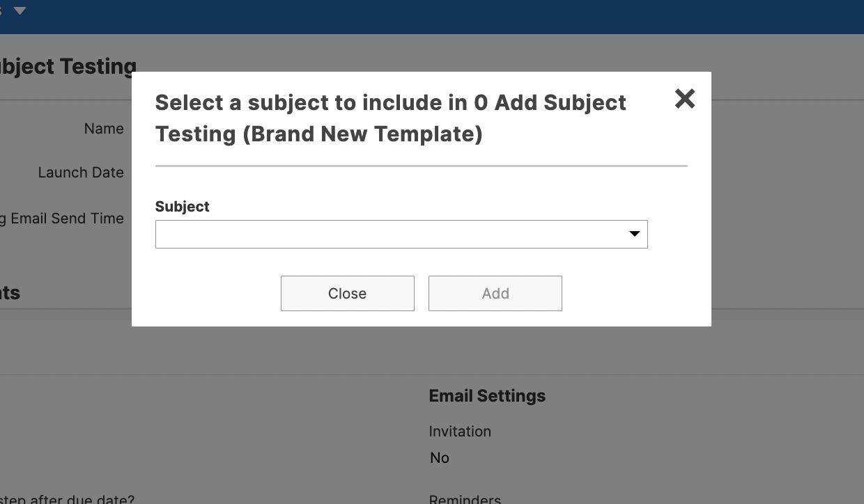Click the dialog title mentioning Brand New Template

(x=390, y=118)
